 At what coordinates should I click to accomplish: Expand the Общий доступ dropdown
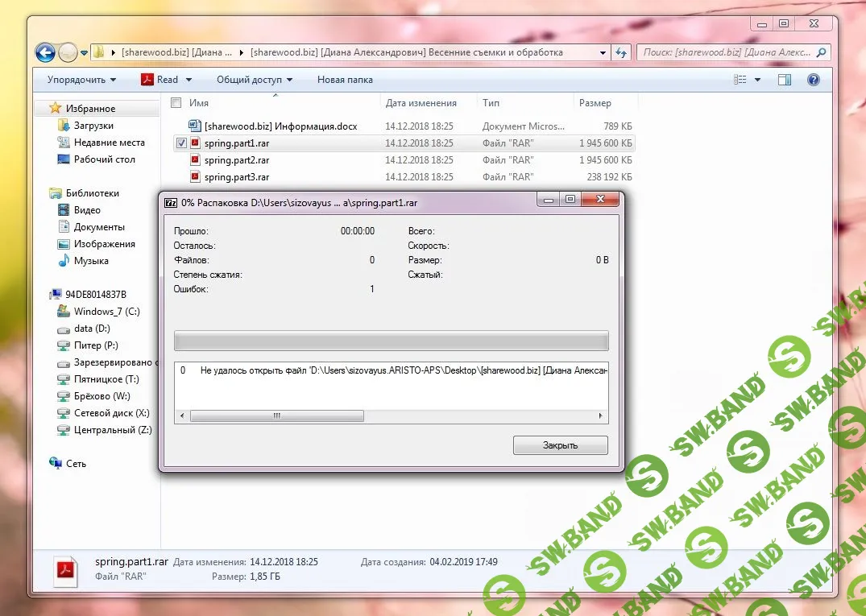(254, 80)
